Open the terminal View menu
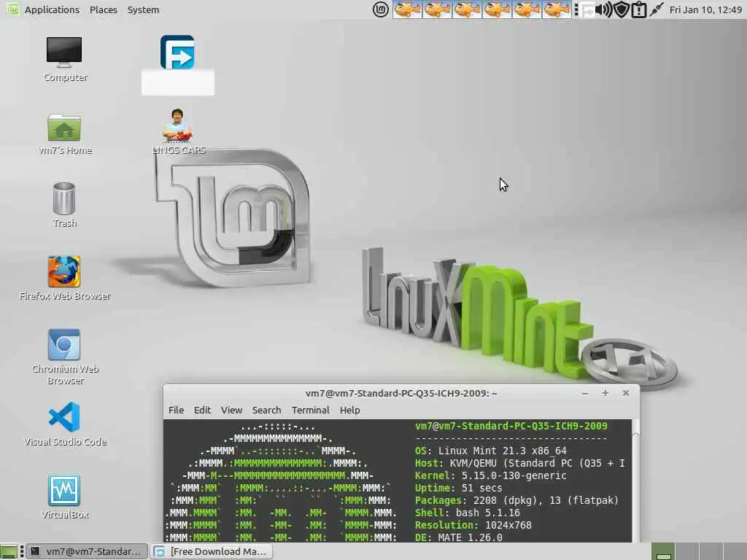The height and width of the screenshot is (560, 747). pos(231,410)
